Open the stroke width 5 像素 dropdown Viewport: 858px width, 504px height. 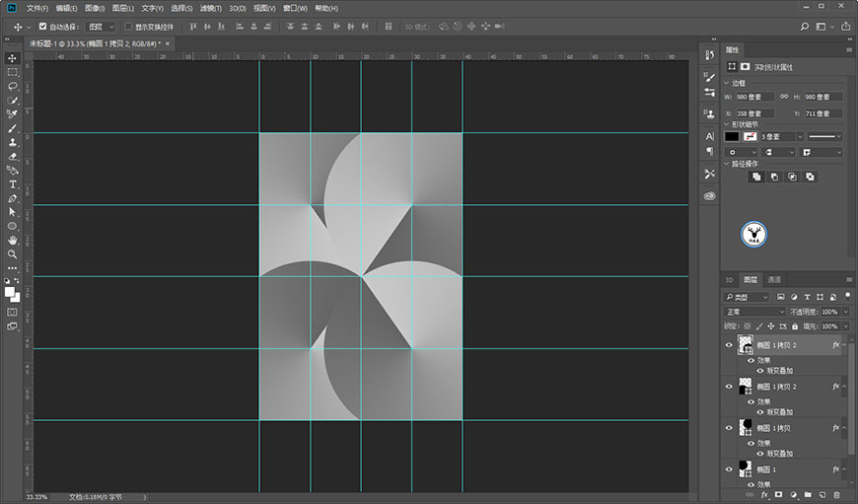click(x=781, y=137)
